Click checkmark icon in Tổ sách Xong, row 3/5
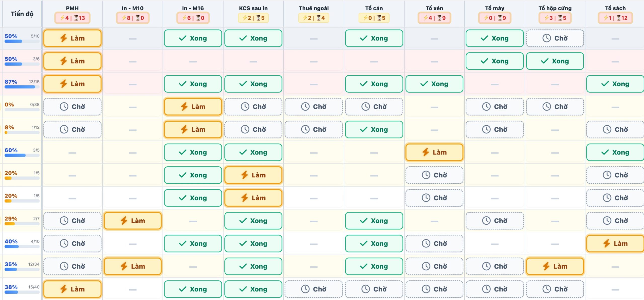 605,152
